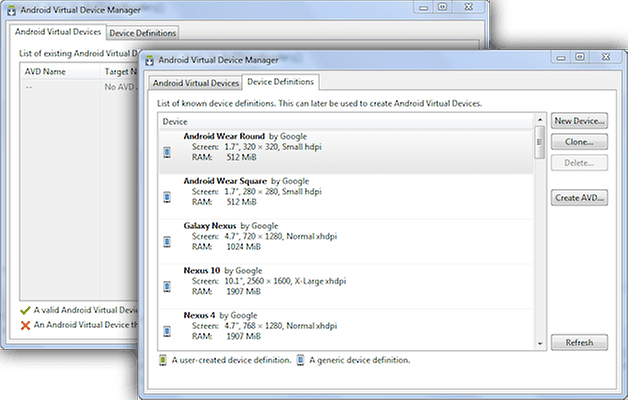Click green checkmark valid AVD icon in back window
The image size is (628, 400).
pos(25,310)
